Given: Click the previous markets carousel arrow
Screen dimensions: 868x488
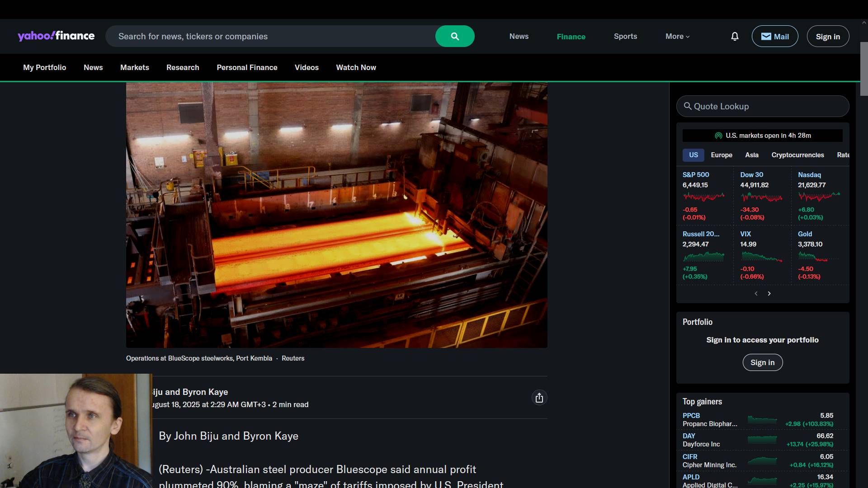Looking at the screenshot, I should (x=756, y=294).
